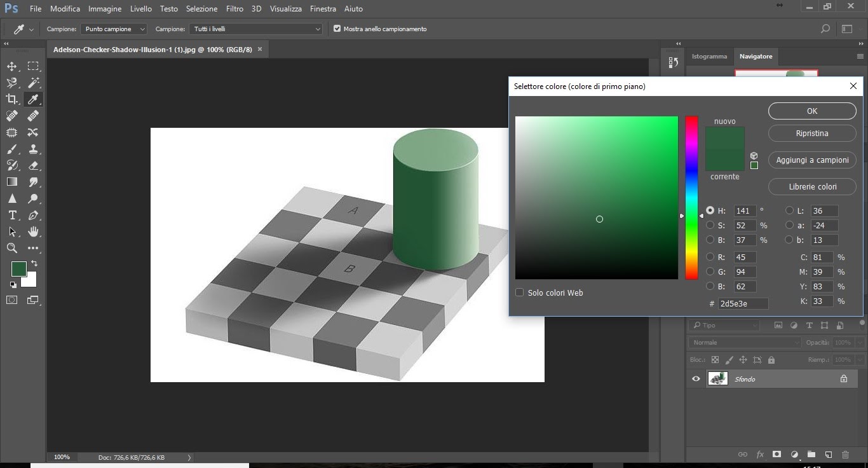Select the Content-Aware Move tool

pos(33,132)
